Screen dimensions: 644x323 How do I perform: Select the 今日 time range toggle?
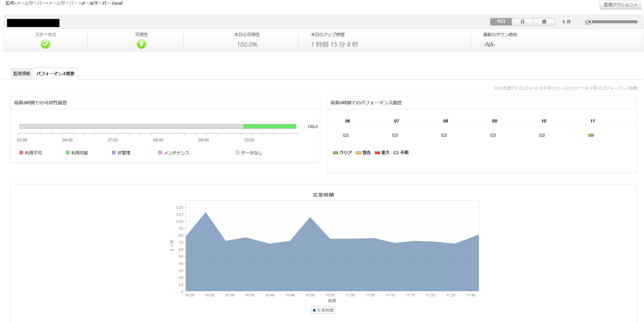click(501, 22)
